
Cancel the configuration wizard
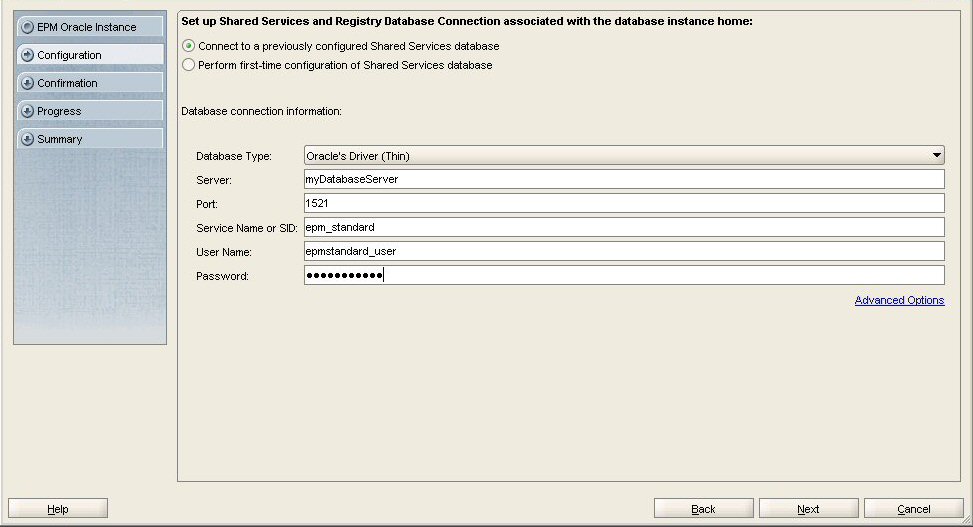[913, 508]
